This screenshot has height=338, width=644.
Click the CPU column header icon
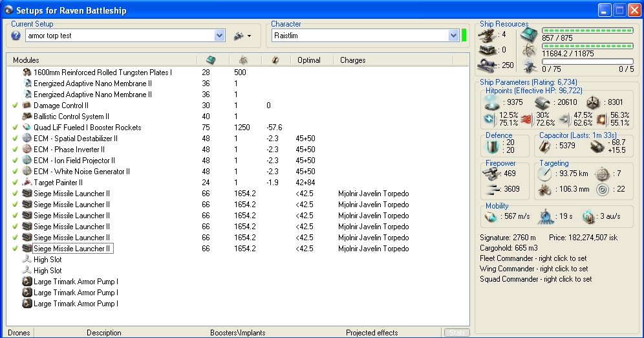pyautogui.click(x=211, y=60)
